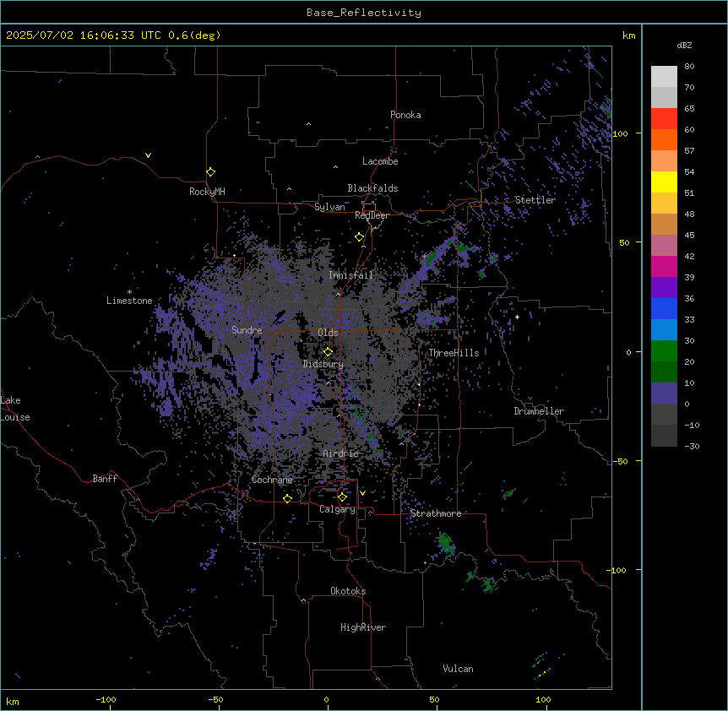Image resolution: width=728 pixels, height=711 pixels.
Task: Click the RedDeer city label
Action: (372, 215)
